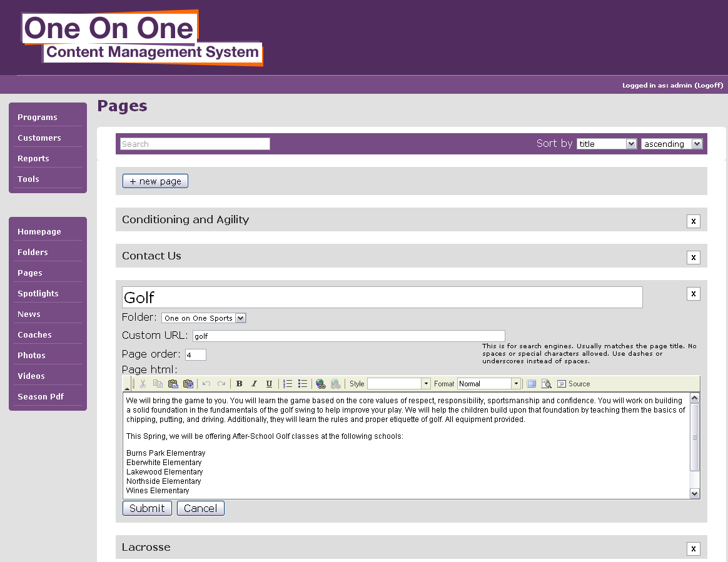
Task: Click the Paste icon in editor toolbar
Action: click(173, 384)
